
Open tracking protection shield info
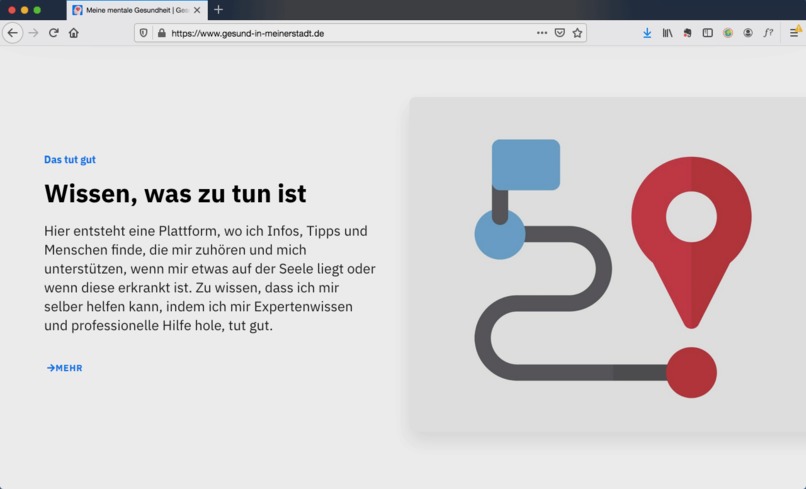pyautogui.click(x=143, y=33)
